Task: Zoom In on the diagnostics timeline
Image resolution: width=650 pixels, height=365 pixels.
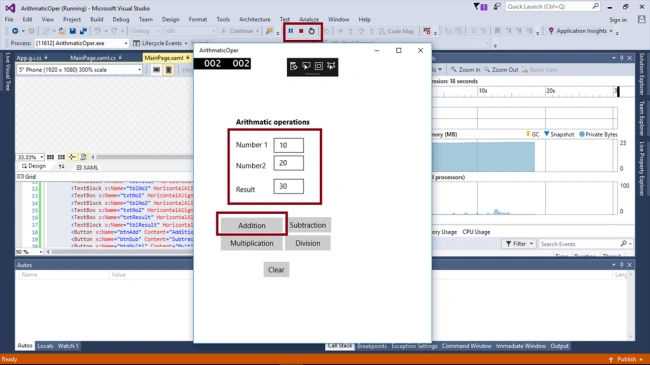Action: coord(465,70)
